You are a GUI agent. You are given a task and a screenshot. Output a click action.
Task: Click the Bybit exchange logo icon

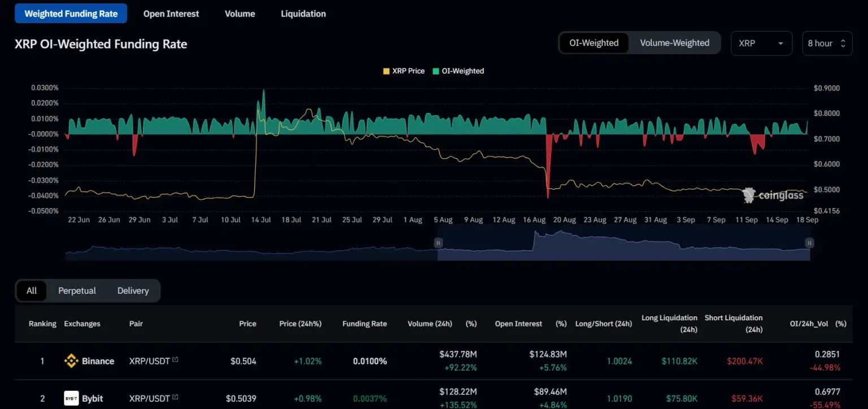click(71, 398)
